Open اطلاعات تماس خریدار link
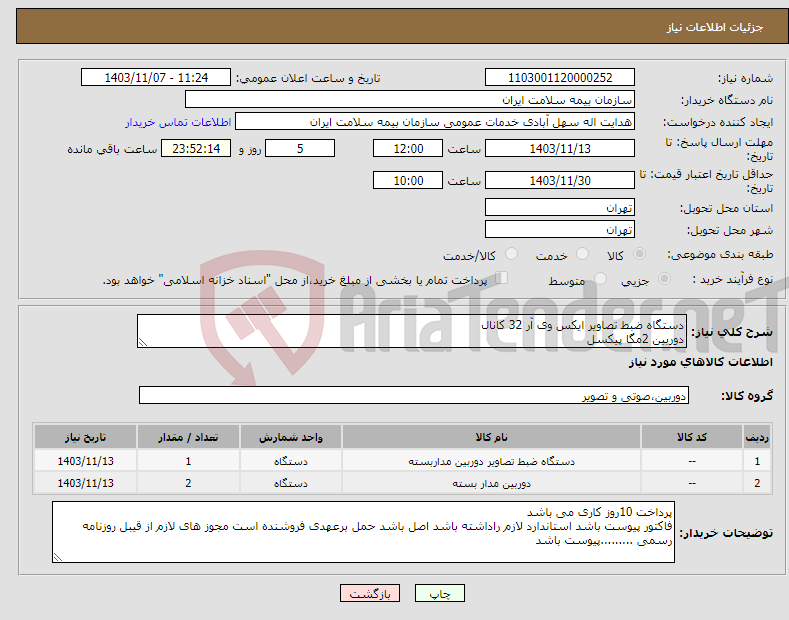 (x=178, y=122)
